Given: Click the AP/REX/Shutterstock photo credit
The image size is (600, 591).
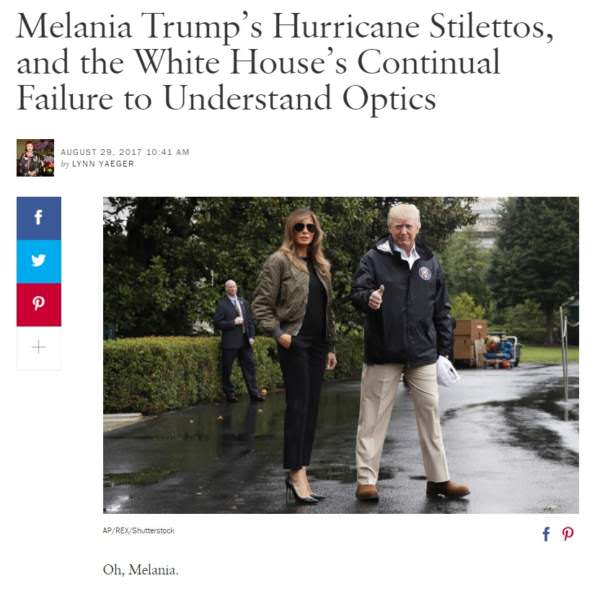Looking at the screenshot, I should pyautogui.click(x=138, y=531).
